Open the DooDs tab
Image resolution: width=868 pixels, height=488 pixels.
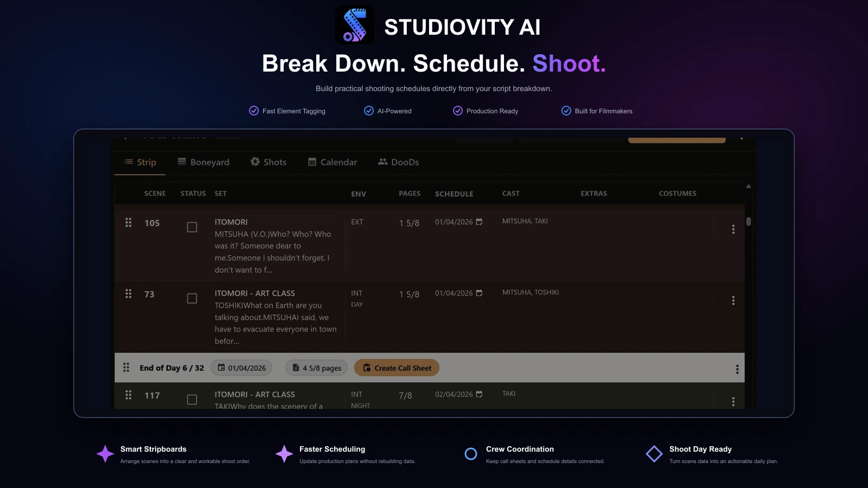pyautogui.click(x=399, y=162)
